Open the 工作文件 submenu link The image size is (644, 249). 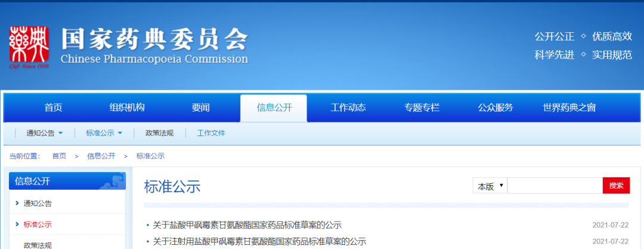pyautogui.click(x=211, y=133)
